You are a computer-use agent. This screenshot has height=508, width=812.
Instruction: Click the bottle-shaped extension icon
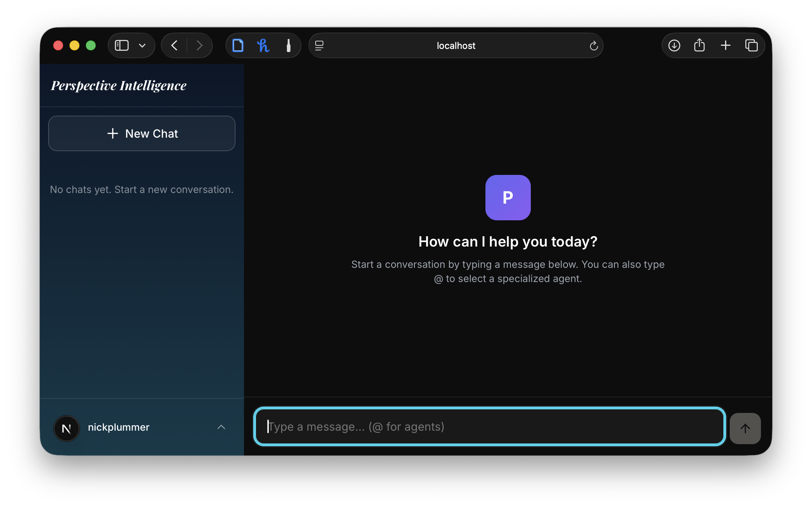[288, 45]
